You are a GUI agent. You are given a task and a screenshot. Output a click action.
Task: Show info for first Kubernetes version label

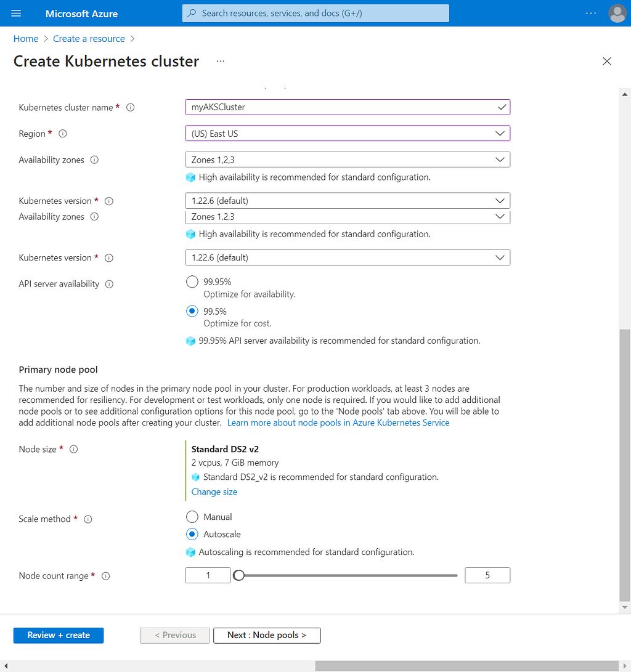[109, 201]
